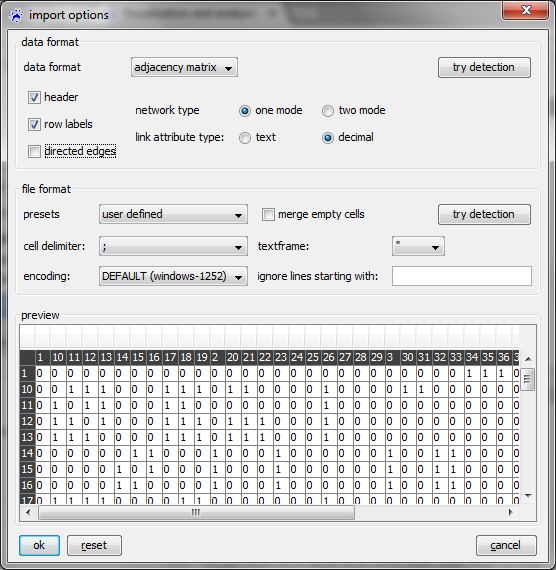Click try detection in data format section
Screen dimensions: 556x570
click(x=484, y=67)
